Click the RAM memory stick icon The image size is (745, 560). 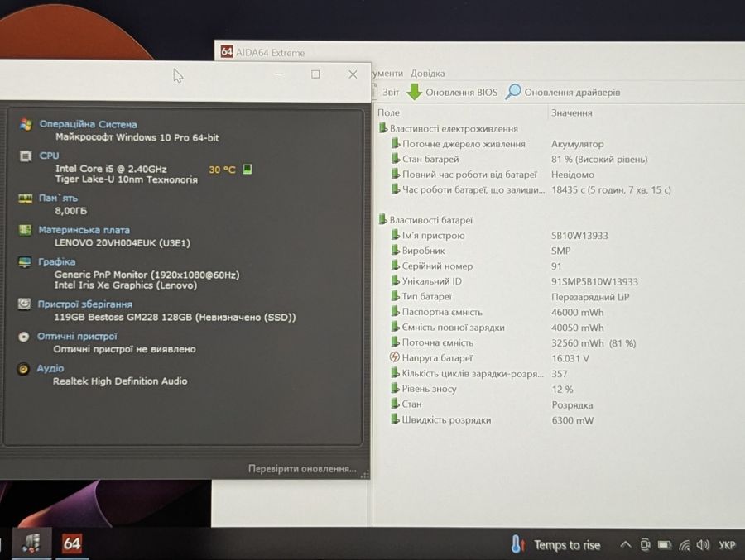pos(25,198)
